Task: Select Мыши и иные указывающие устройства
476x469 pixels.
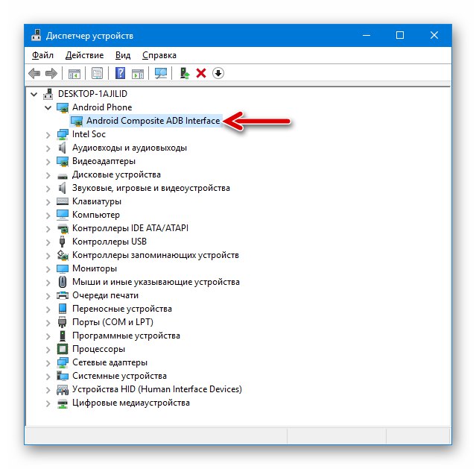Action: tap(156, 282)
